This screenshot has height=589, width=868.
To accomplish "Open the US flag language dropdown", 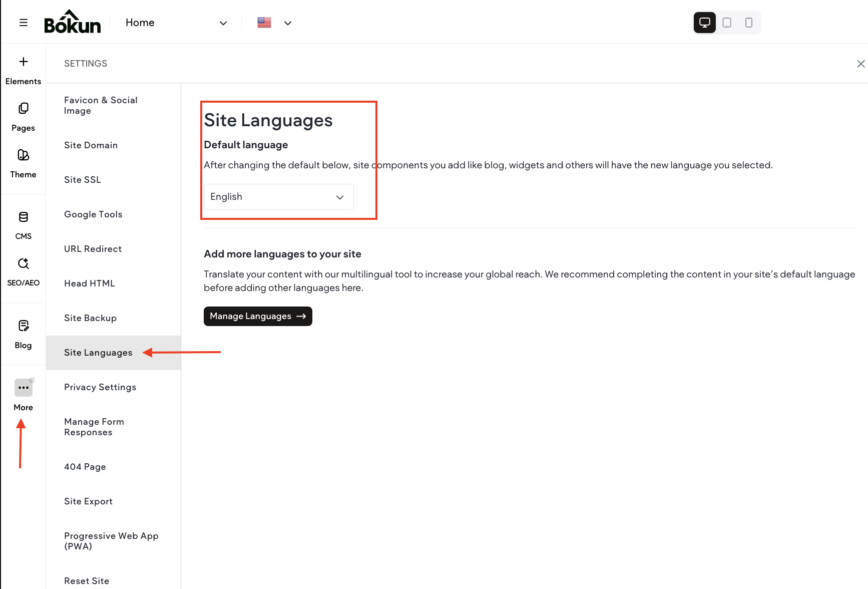I will [x=274, y=23].
